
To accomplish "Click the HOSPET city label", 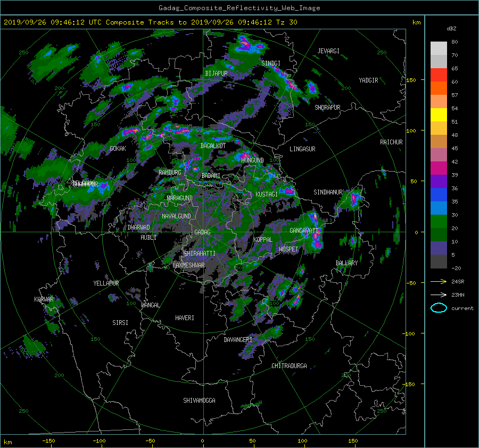I will pyautogui.click(x=288, y=249).
